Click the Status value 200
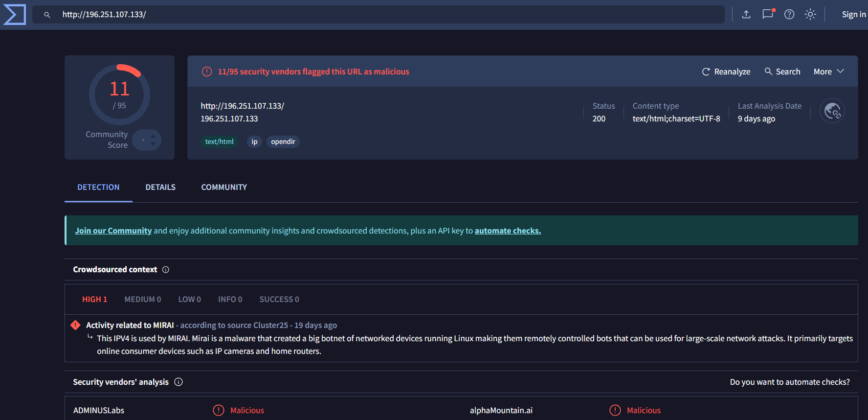 pyautogui.click(x=599, y=118)
